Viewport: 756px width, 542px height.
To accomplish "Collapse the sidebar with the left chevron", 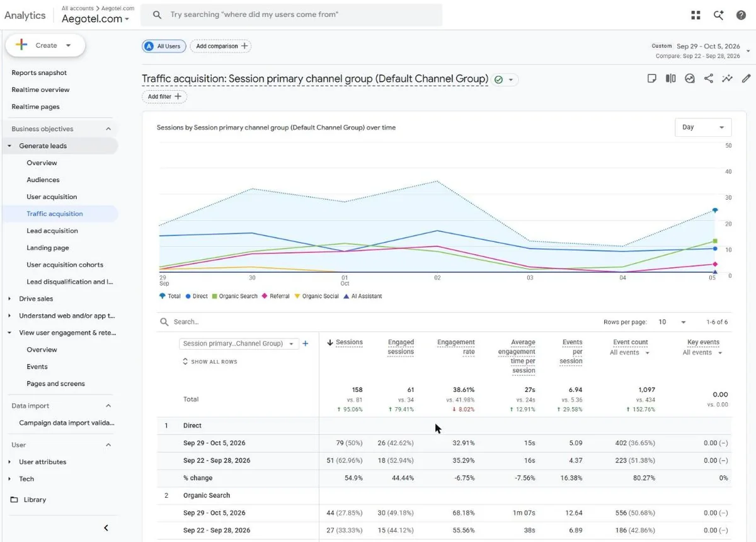I will click(x=106, y=528).
